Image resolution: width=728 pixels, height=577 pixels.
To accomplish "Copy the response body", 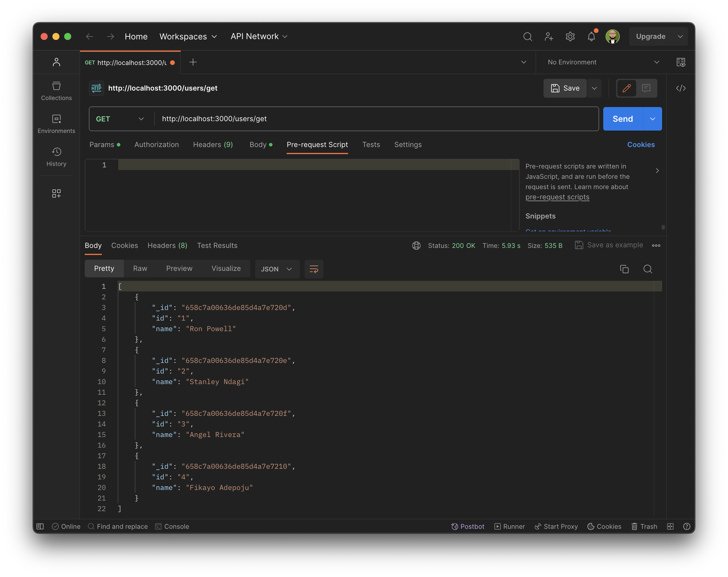I will [624, 269].
